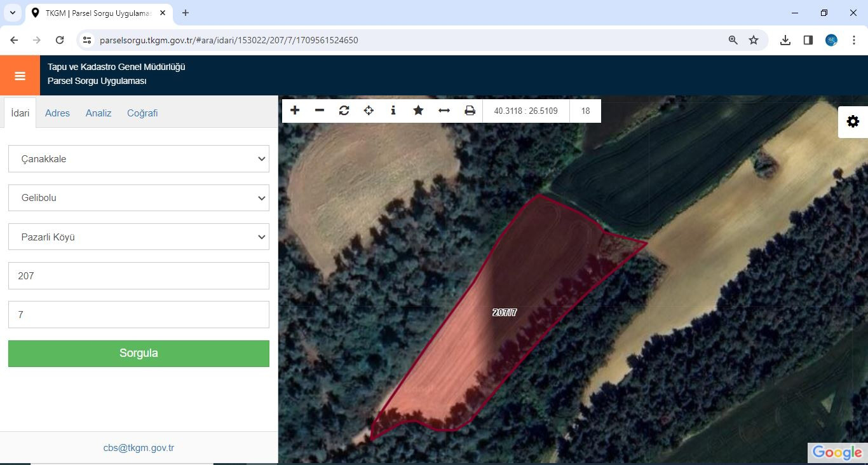Select the measure distance double-arrow icon
Image resolution: width=868 pixels, height=465 pixels.
(x=444, y=111)
